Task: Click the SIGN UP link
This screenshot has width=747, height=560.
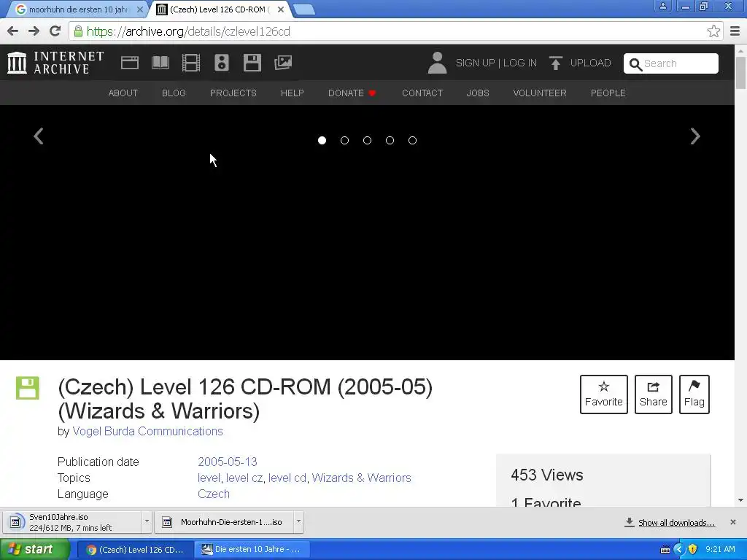Action: [475, 63]
